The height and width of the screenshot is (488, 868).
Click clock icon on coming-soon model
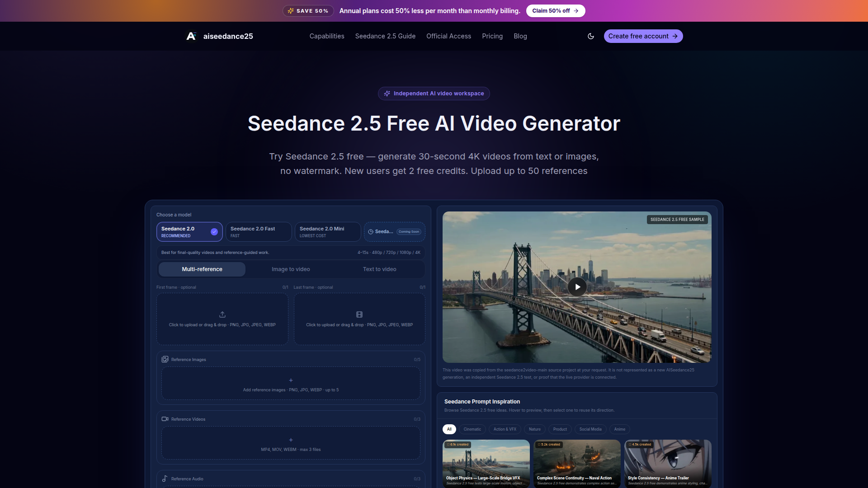coord(371,232)
